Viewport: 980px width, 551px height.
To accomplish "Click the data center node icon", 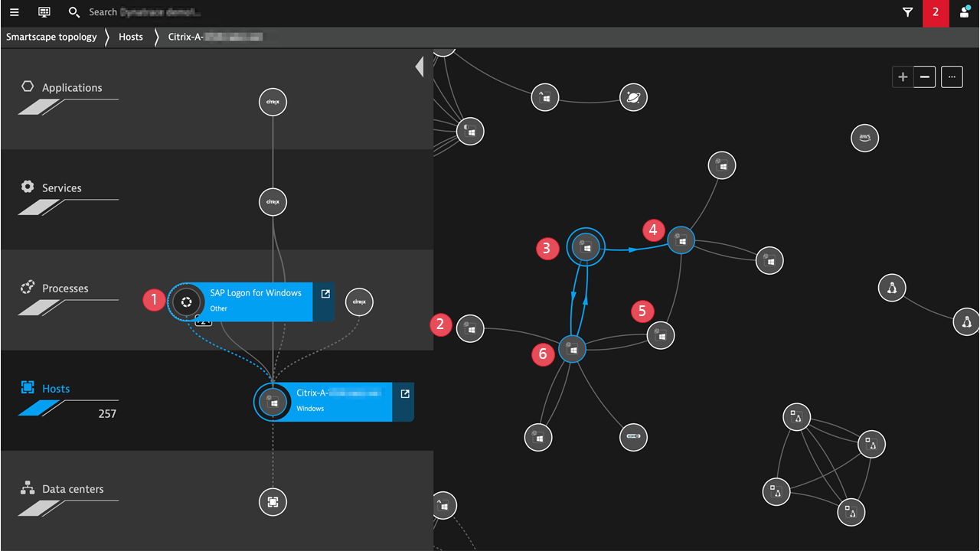I will (273, 502).
